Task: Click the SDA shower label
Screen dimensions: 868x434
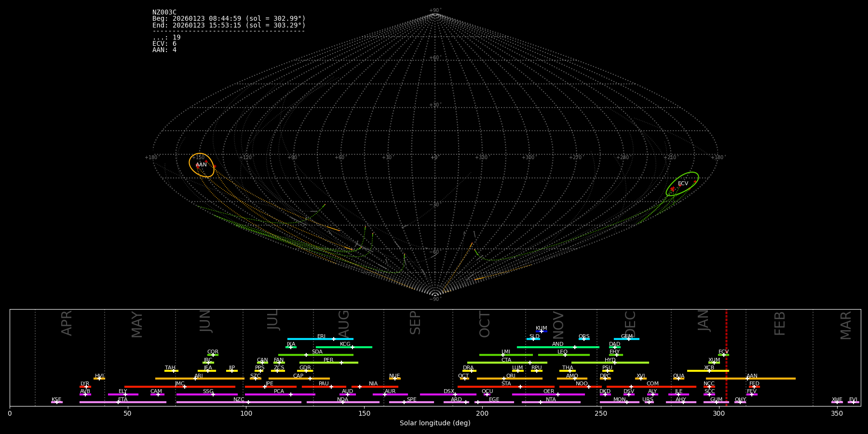Action: [x=317, y=352]
